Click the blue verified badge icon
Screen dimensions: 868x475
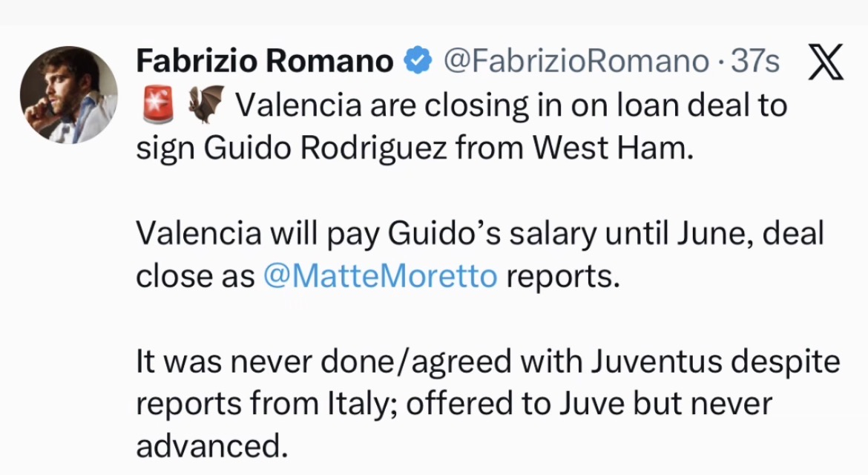418,62
